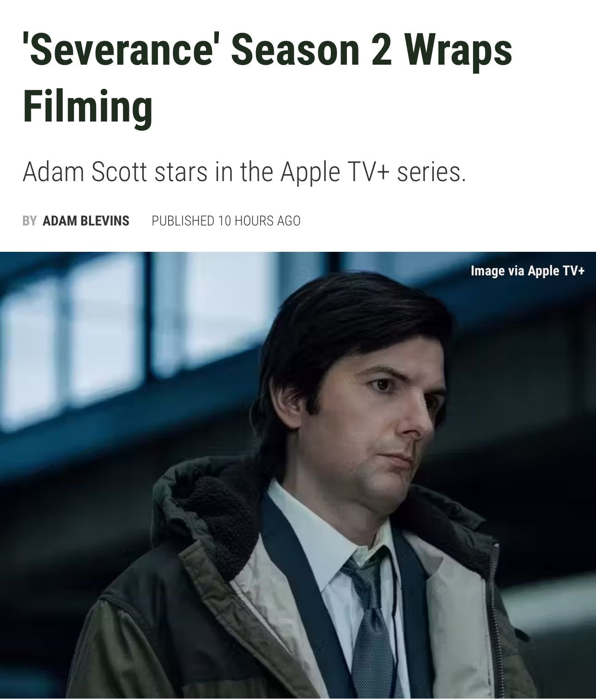Click the subtitle about Adam Scott starring
596x700 pixels.
[x=244, y=172]
